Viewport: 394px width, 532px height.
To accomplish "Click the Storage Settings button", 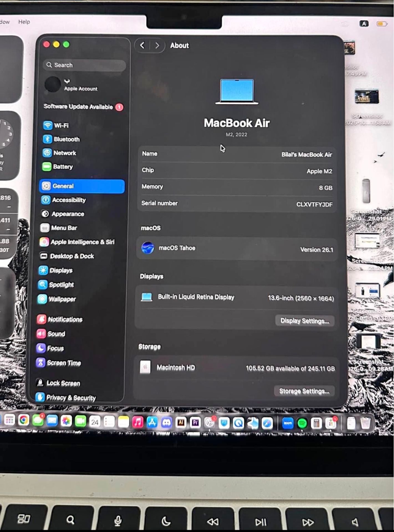I will coord(304,391).
